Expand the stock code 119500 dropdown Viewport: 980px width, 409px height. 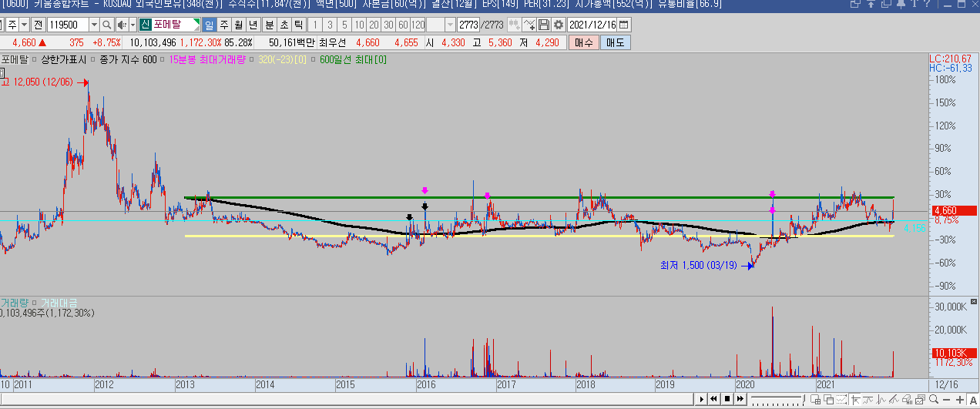point(94,25)
